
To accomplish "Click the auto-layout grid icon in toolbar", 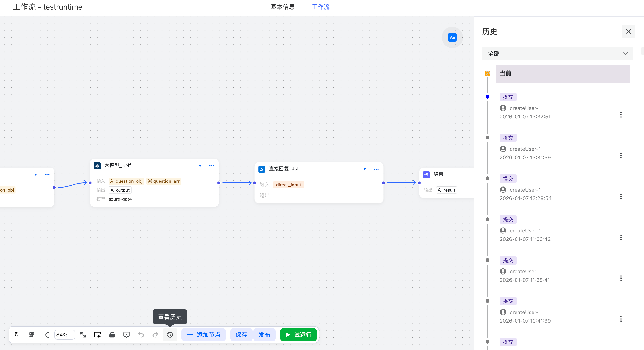I will click(x=32, y=334).
